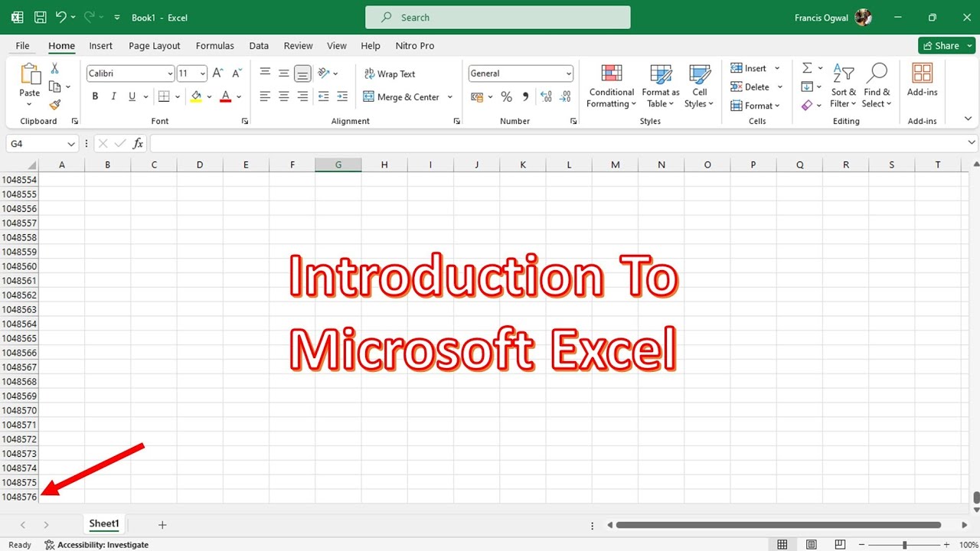Adjust the zoom slider

tap(904, 545)
